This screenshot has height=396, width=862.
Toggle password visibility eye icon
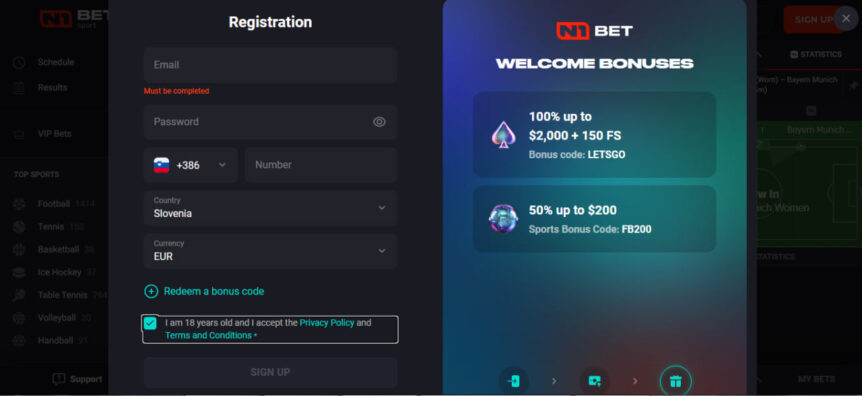coord(379,122)
